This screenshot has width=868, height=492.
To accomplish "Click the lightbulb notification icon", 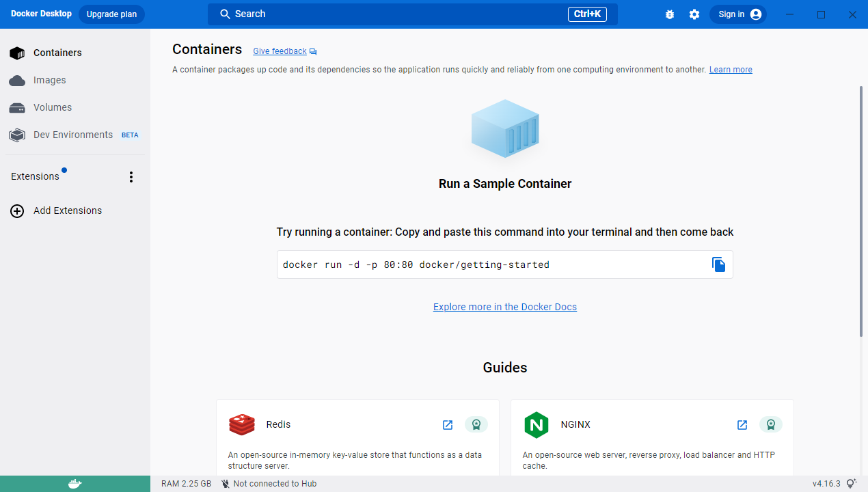I will 852,484.
